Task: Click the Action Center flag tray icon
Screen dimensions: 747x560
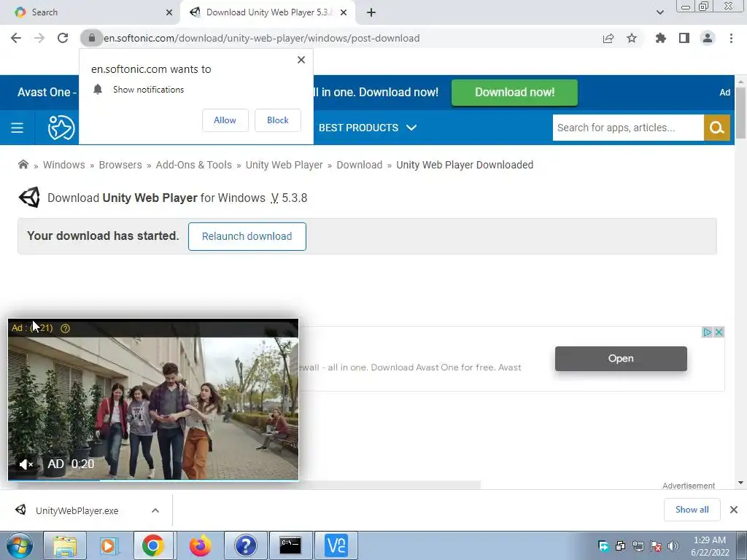Action: click(x=656, y=546)
